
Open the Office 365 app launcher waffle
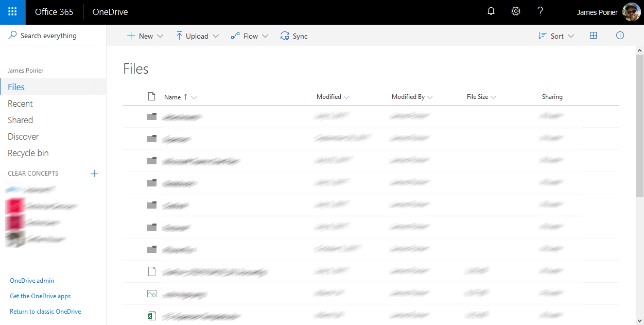pos(13,12)
